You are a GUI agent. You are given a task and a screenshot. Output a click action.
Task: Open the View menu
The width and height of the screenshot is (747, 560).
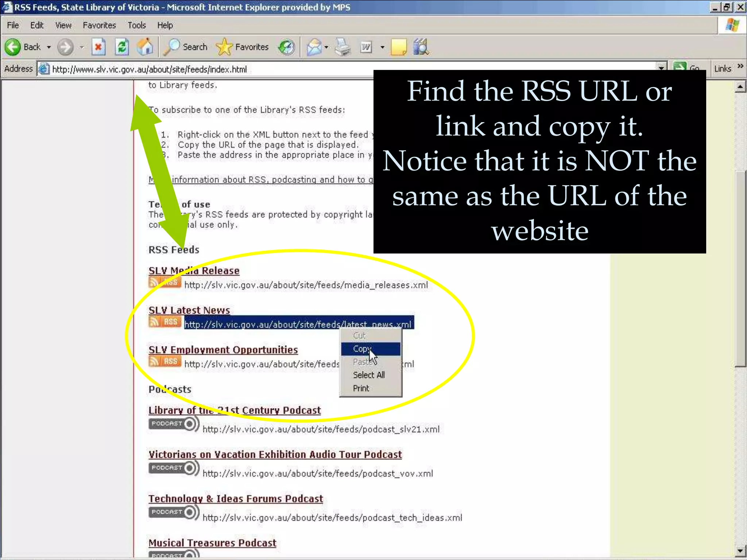coord(63,25)
